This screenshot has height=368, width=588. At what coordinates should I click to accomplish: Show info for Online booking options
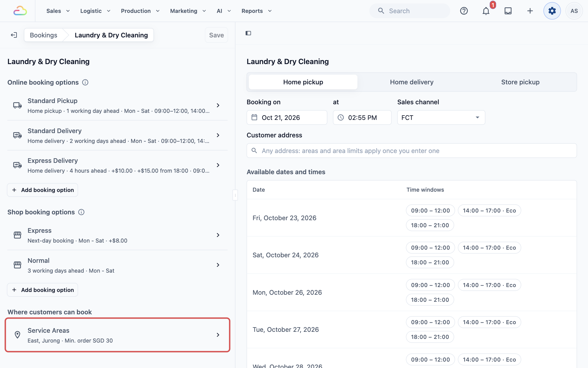85,82
